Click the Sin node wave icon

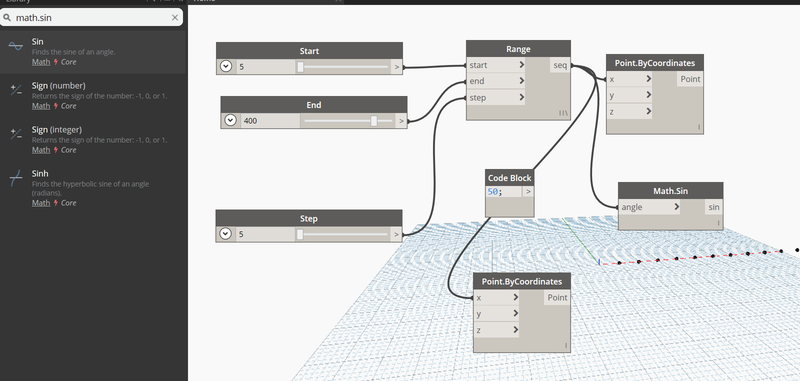[15, 46]
